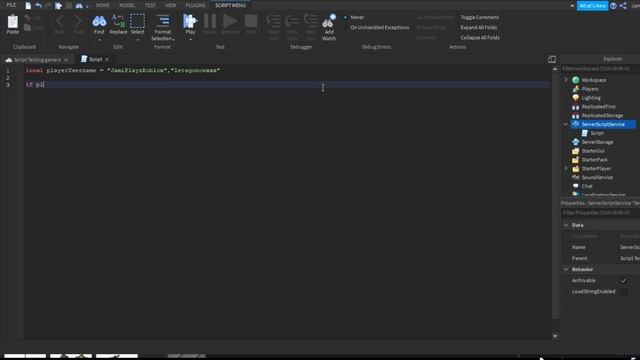Click the help question mark icon

[613, 6]
